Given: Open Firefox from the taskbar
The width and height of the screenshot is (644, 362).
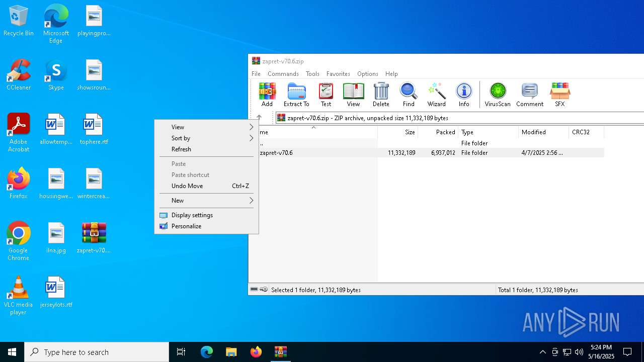Looking at the screenshot, I should click(256, 352).
